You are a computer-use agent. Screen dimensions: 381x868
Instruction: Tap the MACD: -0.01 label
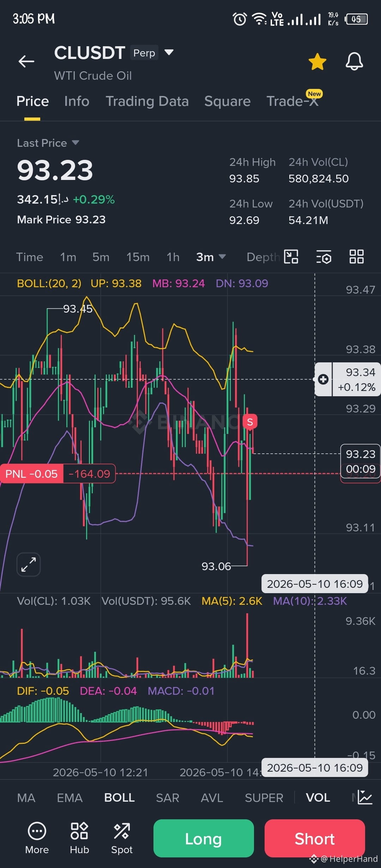(x=181, y=691)
